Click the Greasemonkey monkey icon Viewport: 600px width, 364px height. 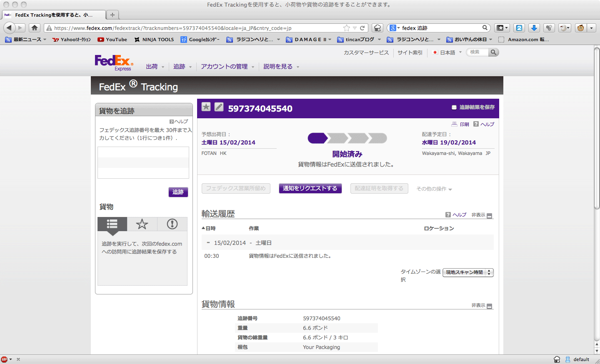pos(580,28)
